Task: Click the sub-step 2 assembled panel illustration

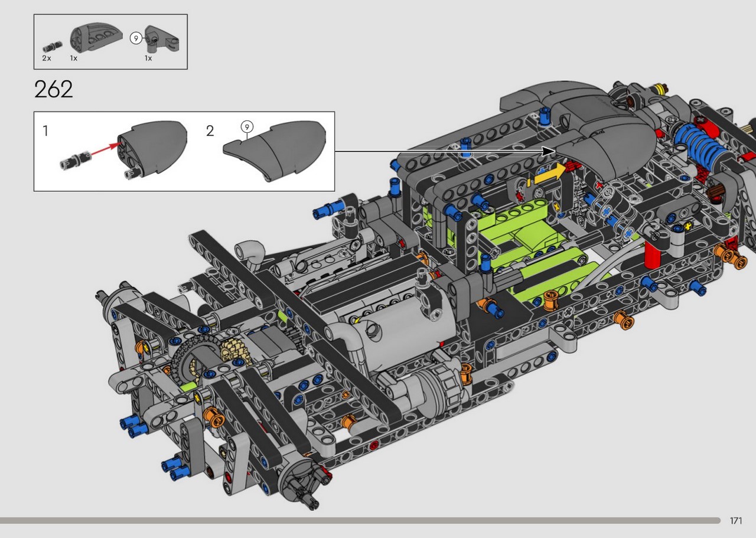Action: pos(273,151)
